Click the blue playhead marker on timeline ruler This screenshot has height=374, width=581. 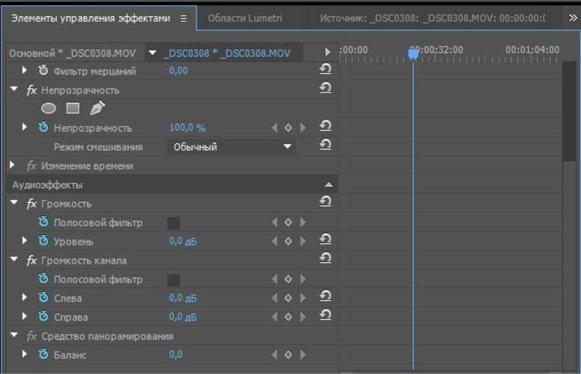[413, 54]
